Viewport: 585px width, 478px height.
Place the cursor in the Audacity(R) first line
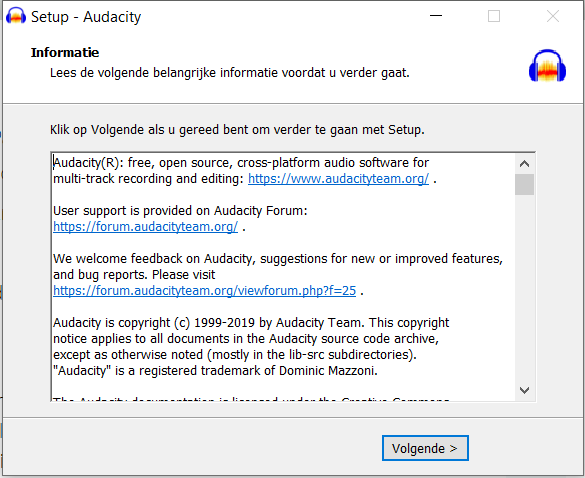(x=241, y=163)
